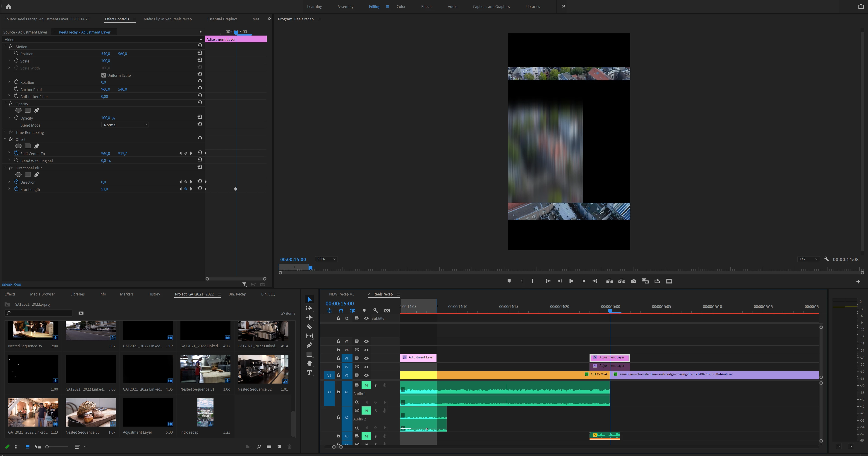Viewport: 868px width, 456px height.
Task: Click the Add Marker icon in Program monitor
Action: (x=509, y=281)
